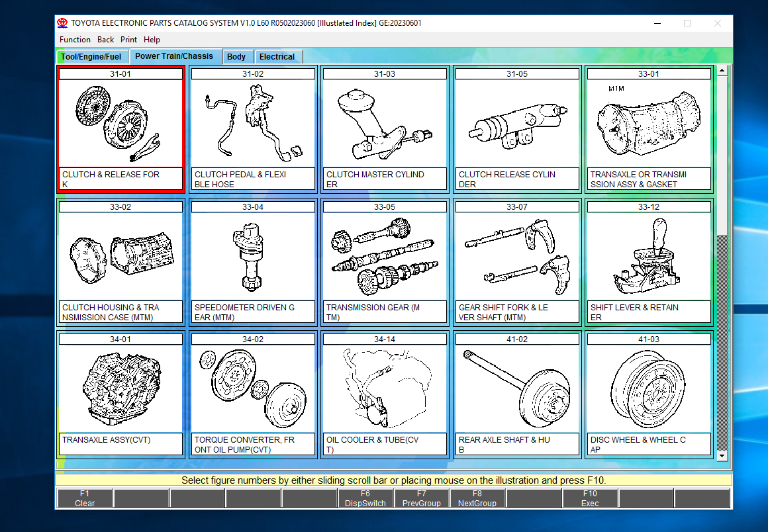Select the Transmission Gear (MTM) figure
This screenshot has height=532, width=768.
pos(385,255)
